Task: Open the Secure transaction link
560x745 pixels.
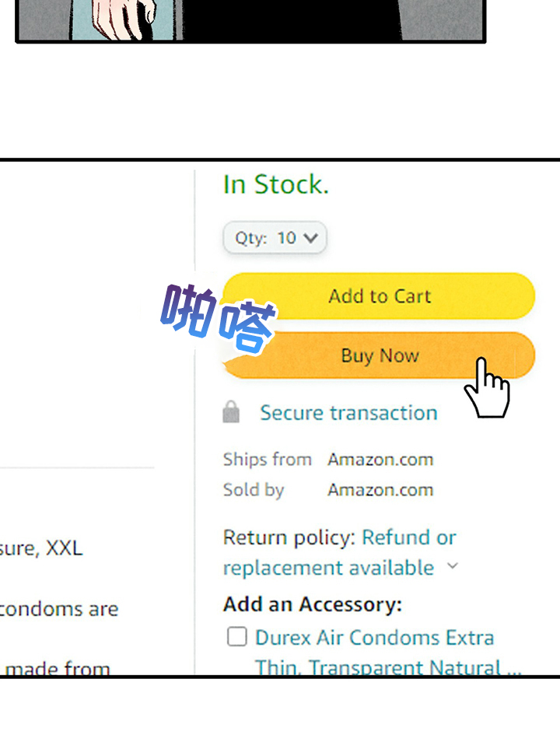Action: click(x=348, y=413)
